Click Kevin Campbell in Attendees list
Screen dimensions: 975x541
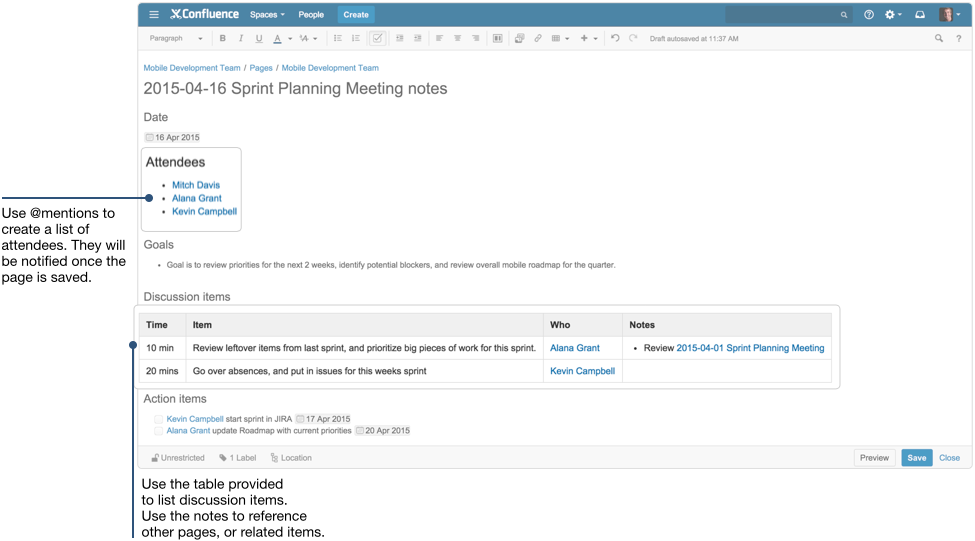pyautogui.click(x=205, y=211)
